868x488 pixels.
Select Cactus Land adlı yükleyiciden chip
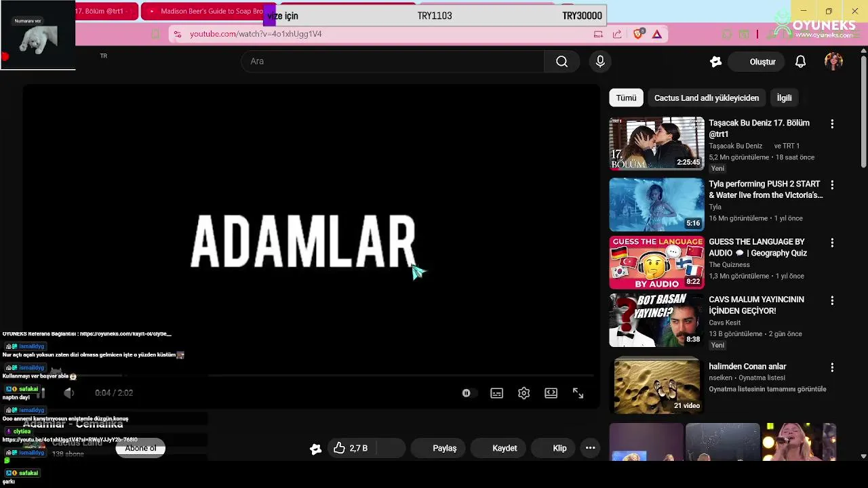click(707, 98)
